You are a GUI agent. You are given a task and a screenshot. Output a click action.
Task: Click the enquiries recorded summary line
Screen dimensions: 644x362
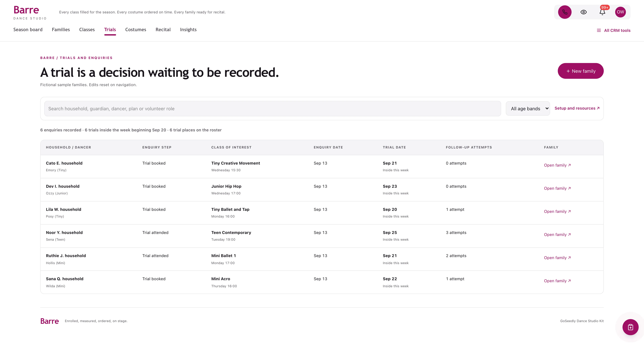point(131,130)
